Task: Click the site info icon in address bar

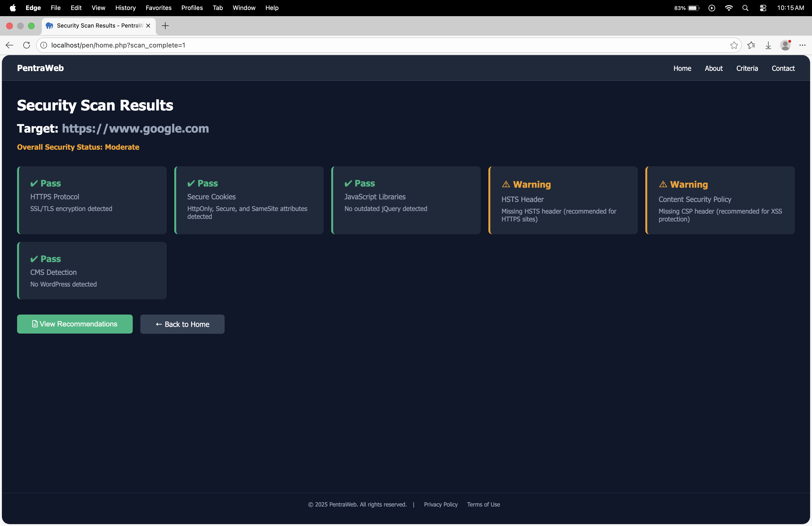Action: pos(44,45)
